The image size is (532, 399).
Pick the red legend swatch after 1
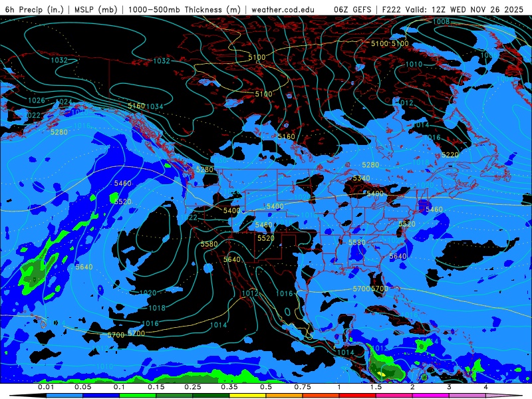point(358,396)
